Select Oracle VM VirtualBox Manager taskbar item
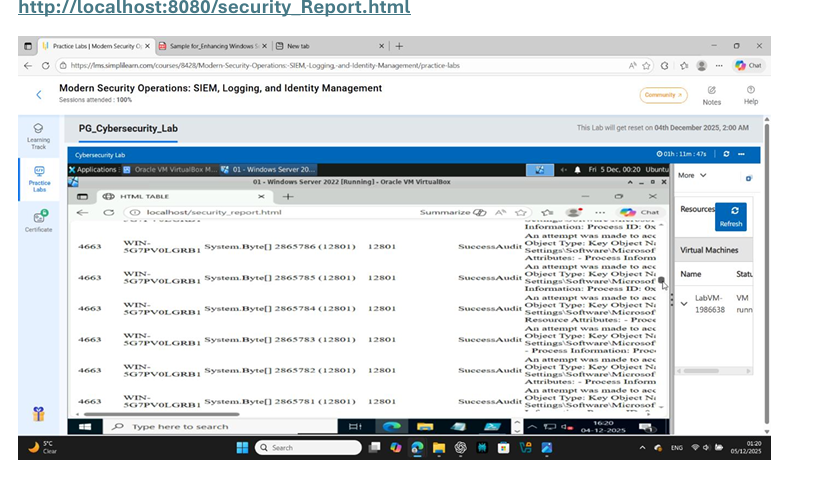 click(170, 169)
